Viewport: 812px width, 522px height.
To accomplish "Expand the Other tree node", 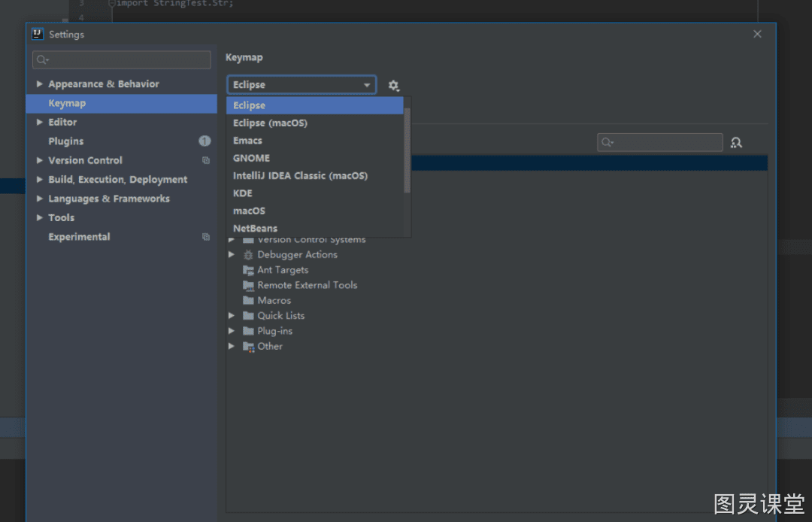I will 232,346.
